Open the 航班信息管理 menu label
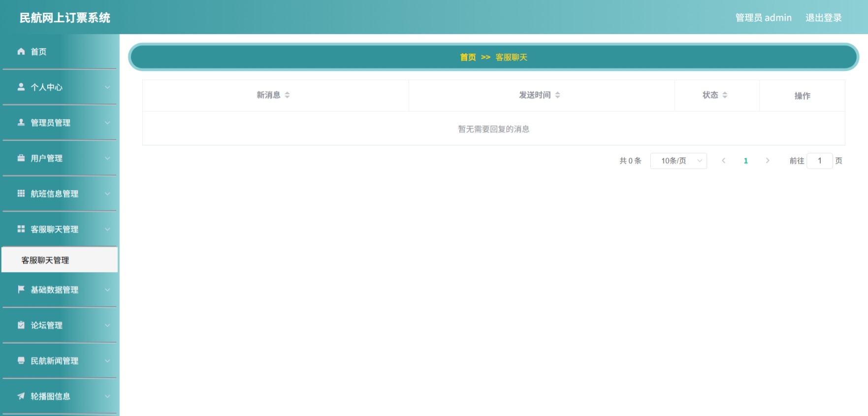The image size is (868, 416). tap(55, 194)
